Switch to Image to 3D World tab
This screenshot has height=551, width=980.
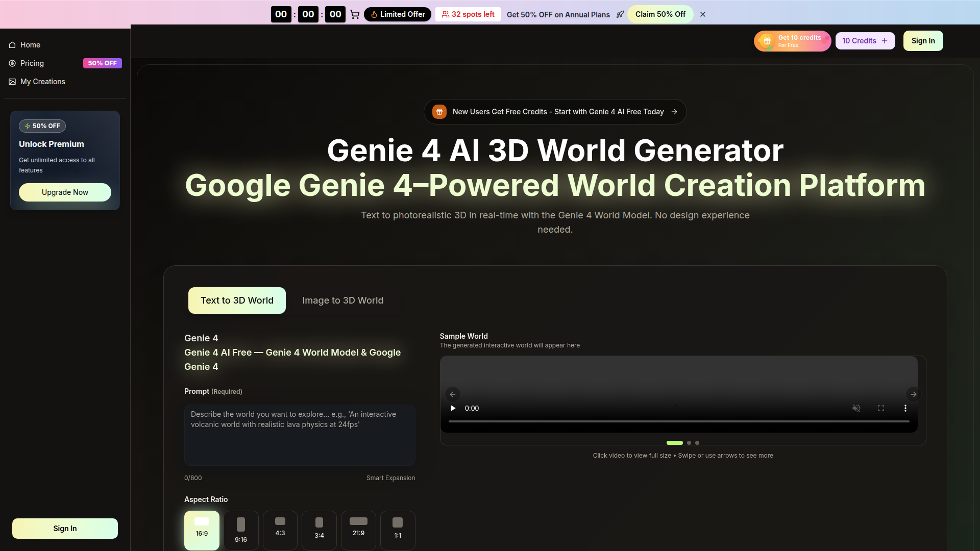[342, 300]
